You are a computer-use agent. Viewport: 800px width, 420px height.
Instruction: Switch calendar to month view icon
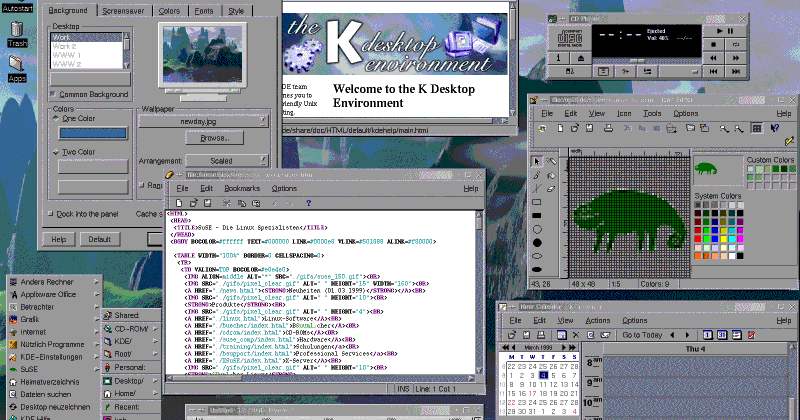(722, 335)
